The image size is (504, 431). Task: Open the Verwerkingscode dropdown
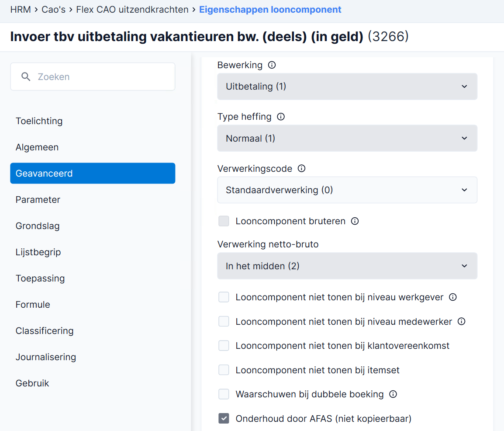[347, 190]
